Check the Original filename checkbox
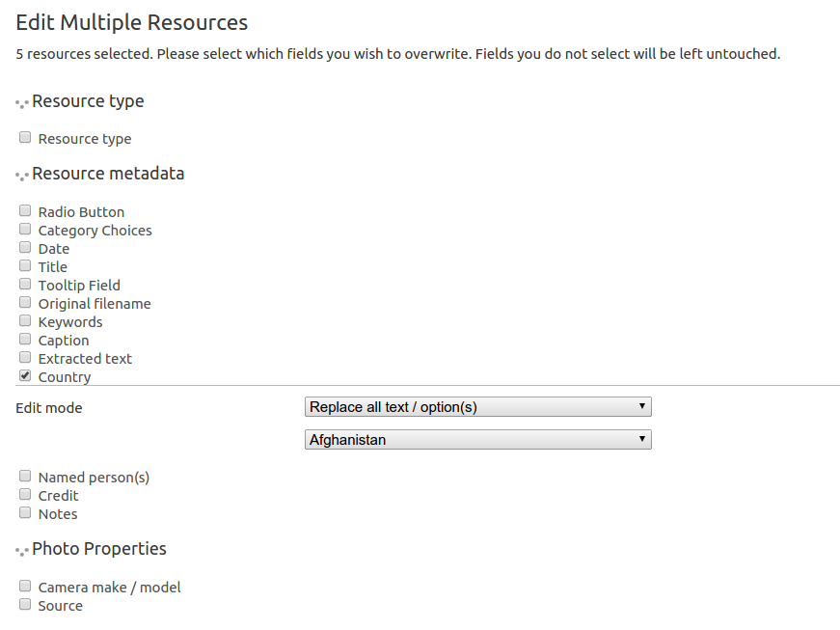Image resolution: width=840 pixels, height=630 pixels. pyautogui.click(x=25, y=302)
